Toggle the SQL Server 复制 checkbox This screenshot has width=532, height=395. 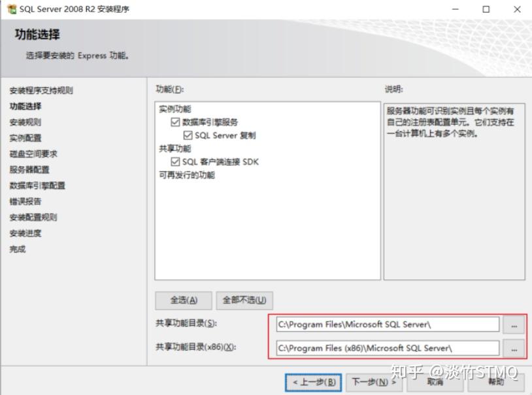(x=188, y=136)
